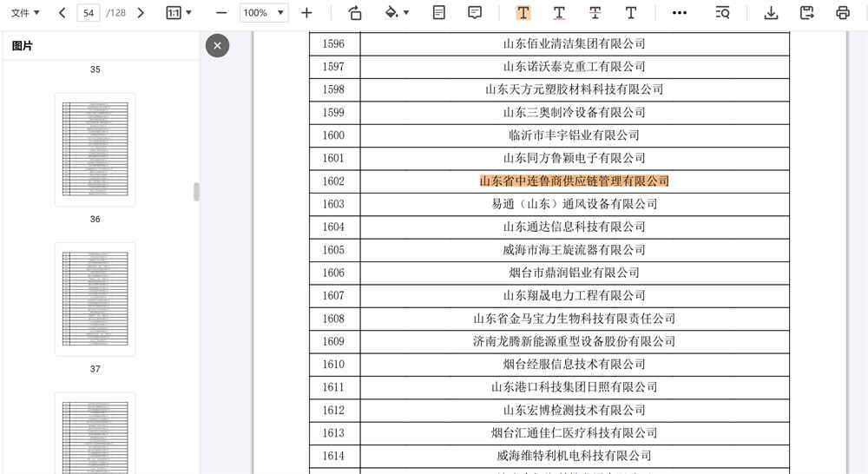Open the 文件 menu
Viewport: 868px width, 474px height.
coord(24,13)
